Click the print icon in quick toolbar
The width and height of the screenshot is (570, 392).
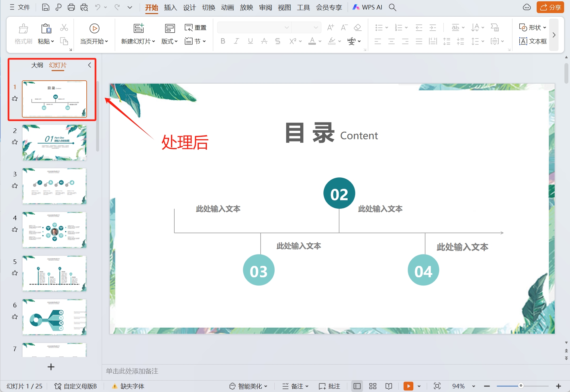click(x=71, y=7)
